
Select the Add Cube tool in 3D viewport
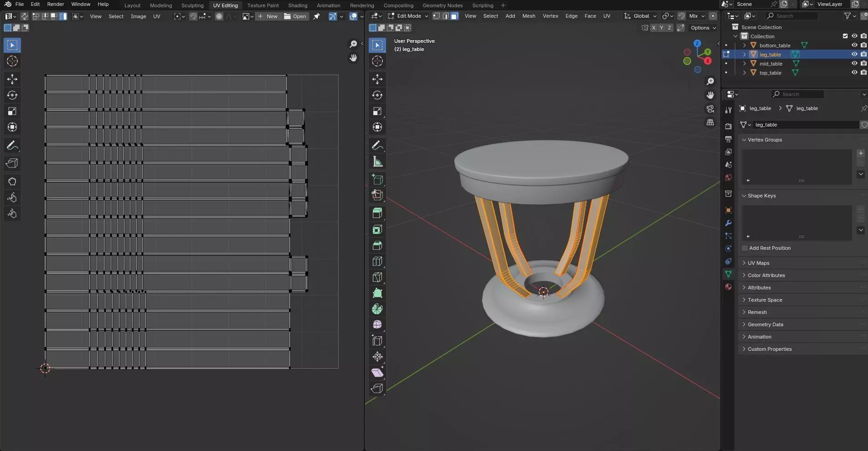(x=377, y=179)
